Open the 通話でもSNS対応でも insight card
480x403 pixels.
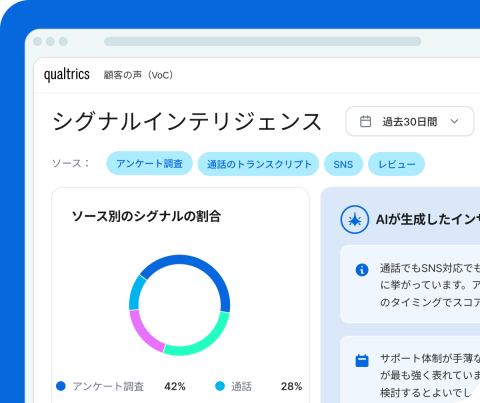(x=410, y=284)
